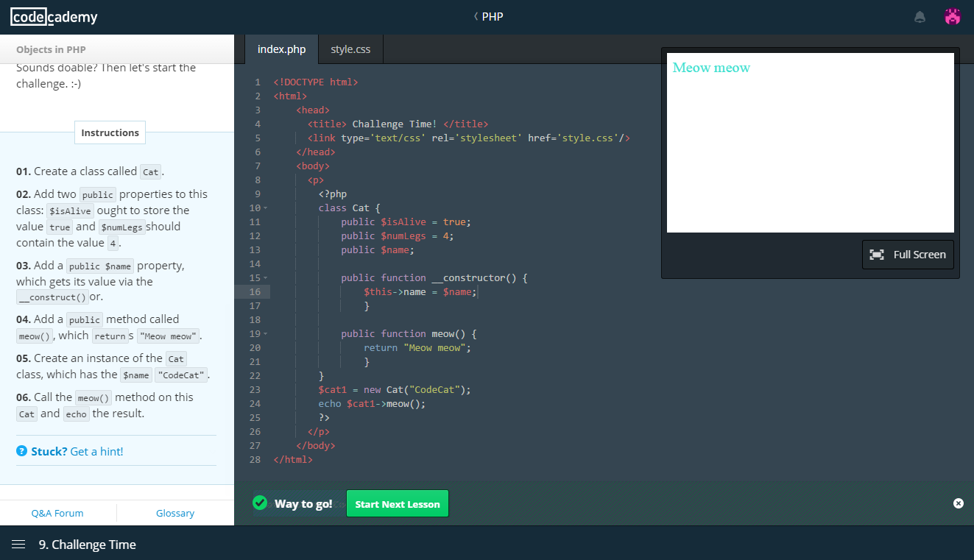The width and height of the screenshot is (974, 560).
Task: Open the lesson list hamburger menu
Action: [18, 545]
